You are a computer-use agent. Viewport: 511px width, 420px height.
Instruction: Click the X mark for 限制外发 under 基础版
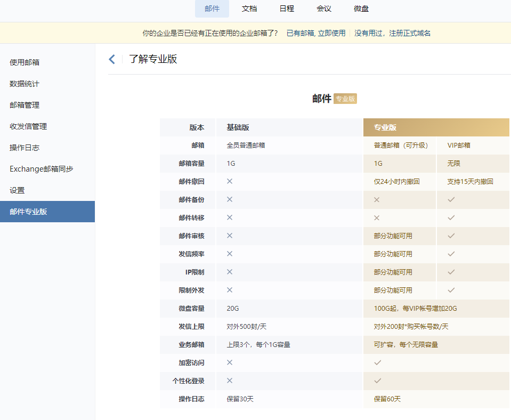click(230, 290)
